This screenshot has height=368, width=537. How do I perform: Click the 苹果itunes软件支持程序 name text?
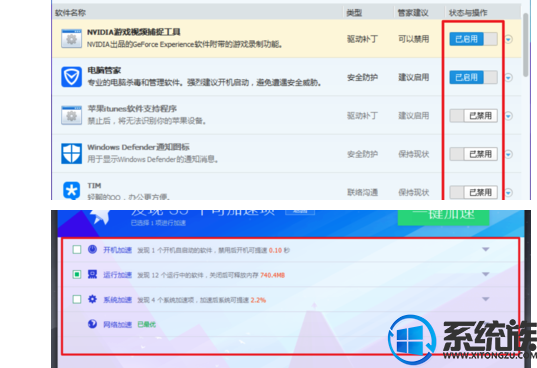pyautogui.click(x=132, y=109)
